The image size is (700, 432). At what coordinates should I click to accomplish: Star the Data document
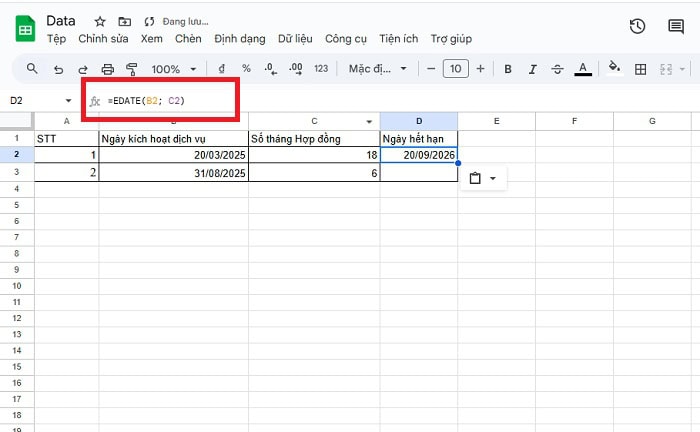click(99, 21)
